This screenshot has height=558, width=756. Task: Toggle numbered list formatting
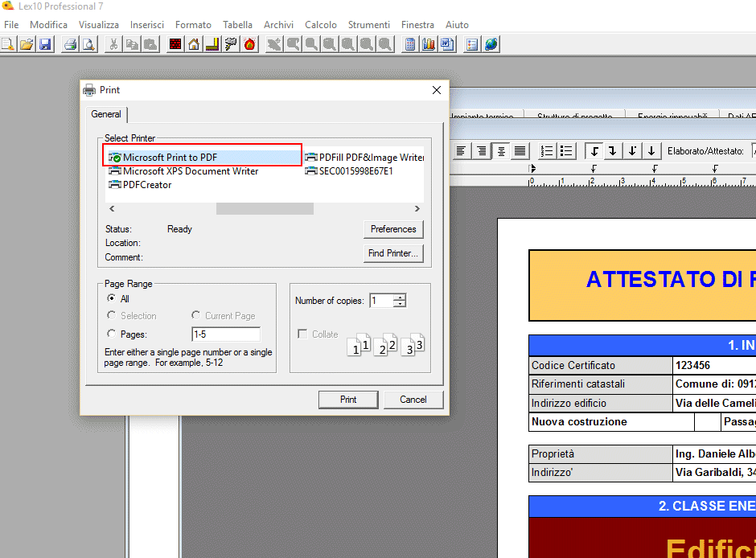(x=547, y=151)
